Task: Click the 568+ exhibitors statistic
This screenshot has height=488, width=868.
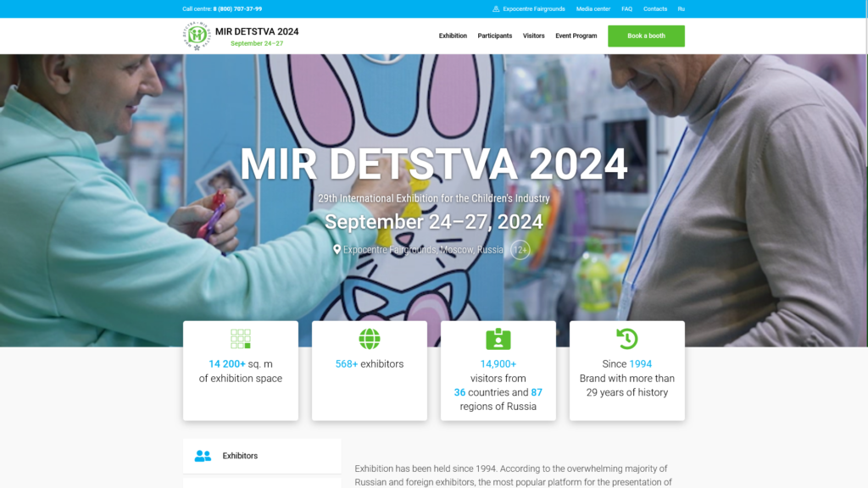Action: [x=370, y=364]
